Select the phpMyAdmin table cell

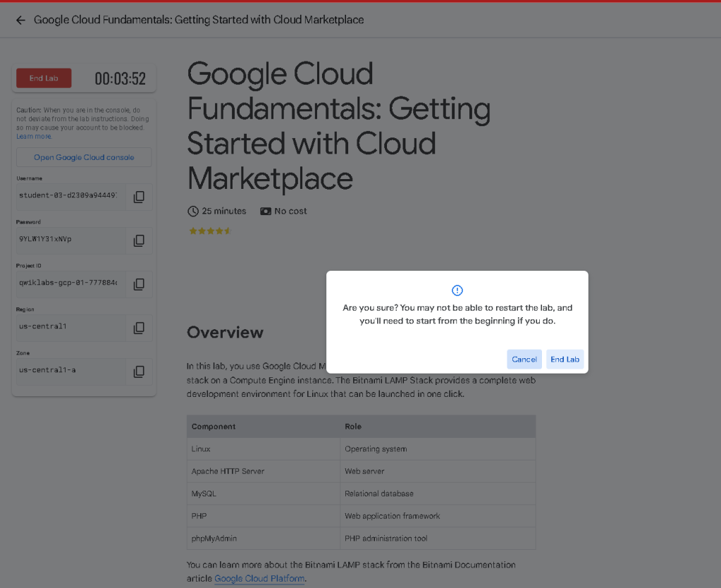tap(263, 539)
